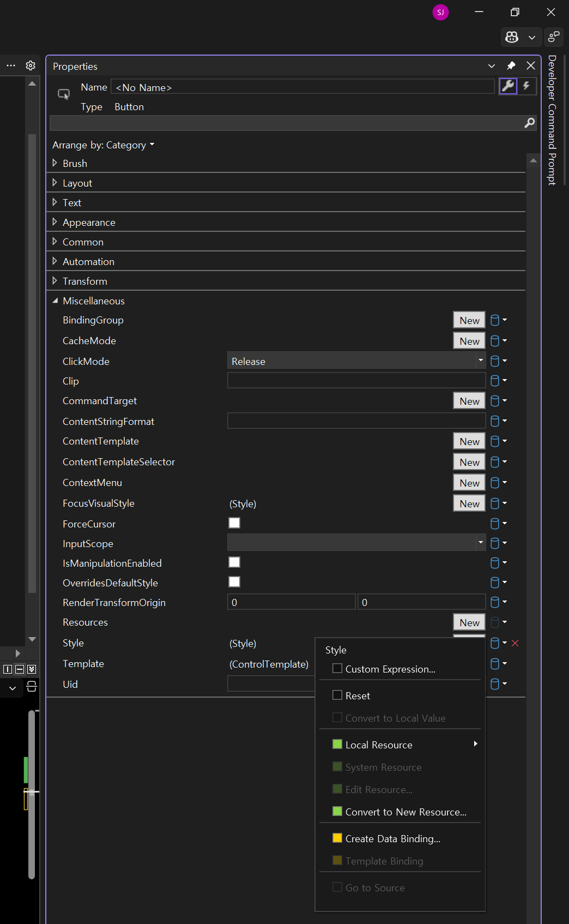Image resolution: width=569 pixels, height=924 pixels.
Task: Toggle the OverridesDefaultStyle checkbox
Action: tap(234, 581)
